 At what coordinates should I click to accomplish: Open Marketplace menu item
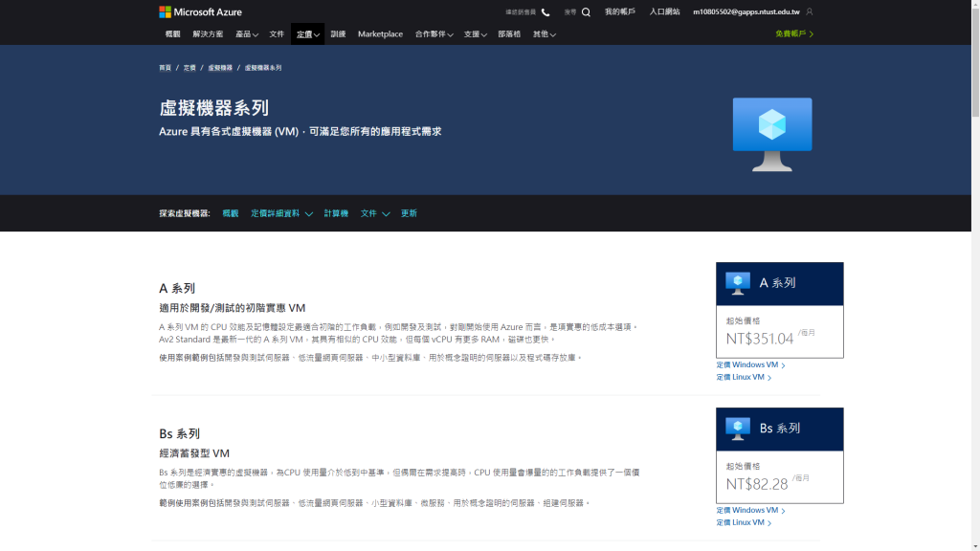[x=380, y=34]
